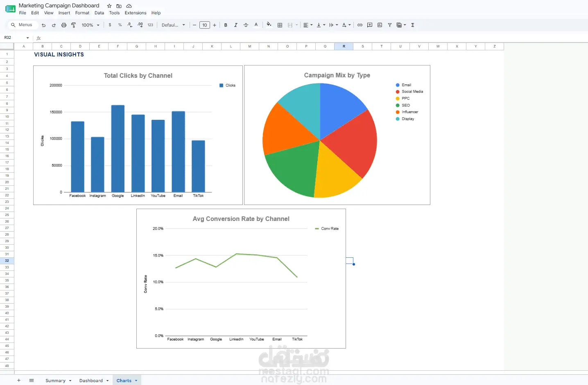This screenshot has width=588, height=385.
Task: Open the File menu
Action: (x=23, y=13)
